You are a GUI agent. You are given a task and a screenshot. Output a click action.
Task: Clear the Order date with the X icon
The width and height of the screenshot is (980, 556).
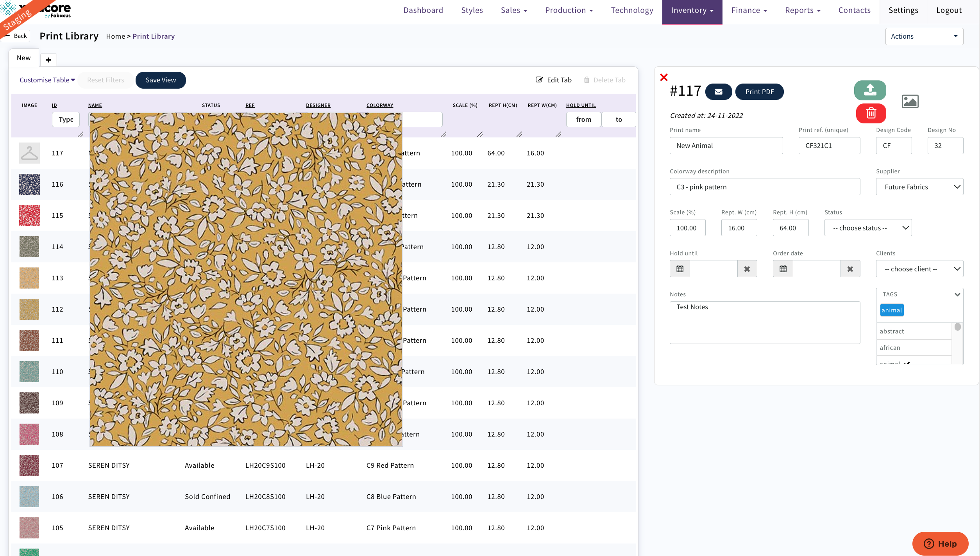click(850, 269)
